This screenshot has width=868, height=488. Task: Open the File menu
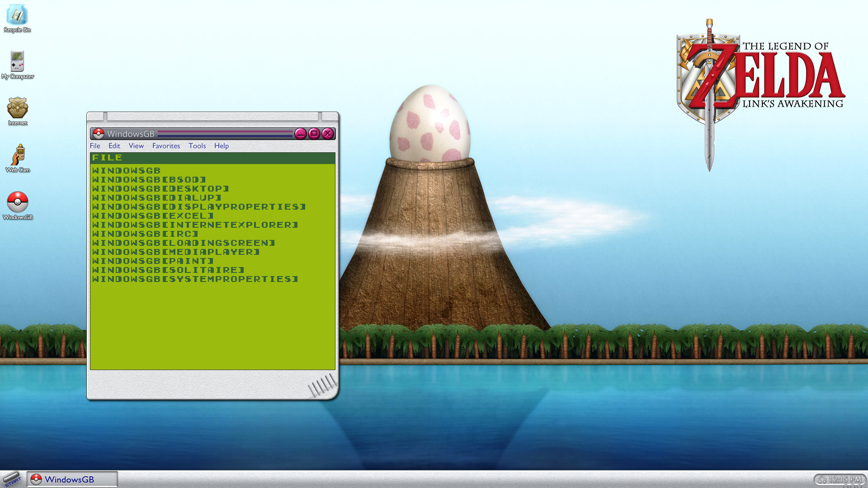pos(95,145)
